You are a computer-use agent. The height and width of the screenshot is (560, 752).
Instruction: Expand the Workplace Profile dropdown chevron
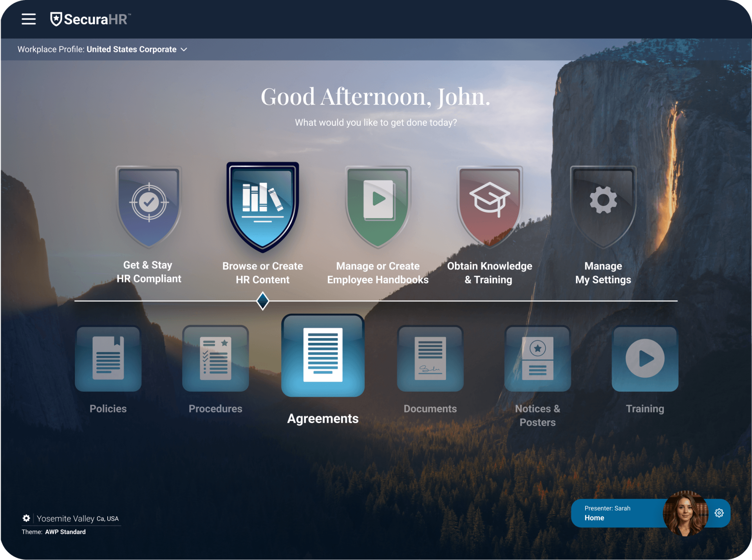pyautogui.click(x=184, y=50)
